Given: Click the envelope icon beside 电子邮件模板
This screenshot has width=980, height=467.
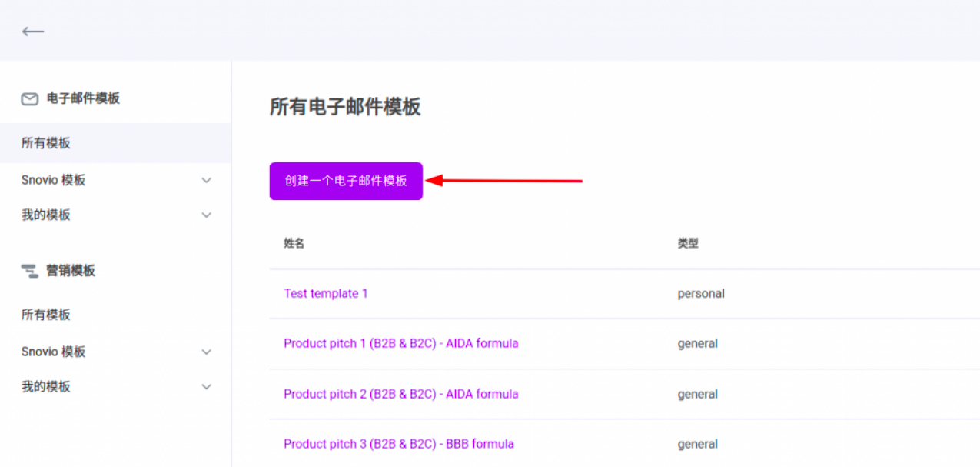Looking at the screenshot, I should (30, 99).
